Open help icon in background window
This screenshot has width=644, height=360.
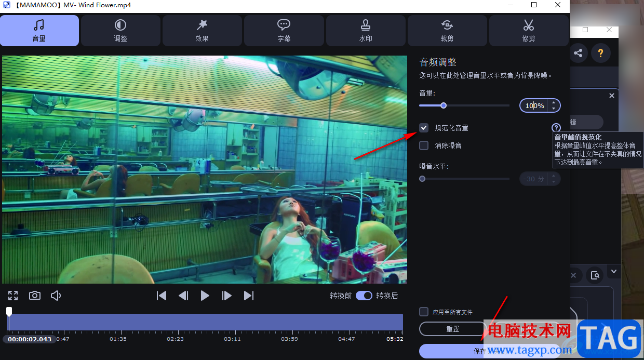click(x=601, y=53)
